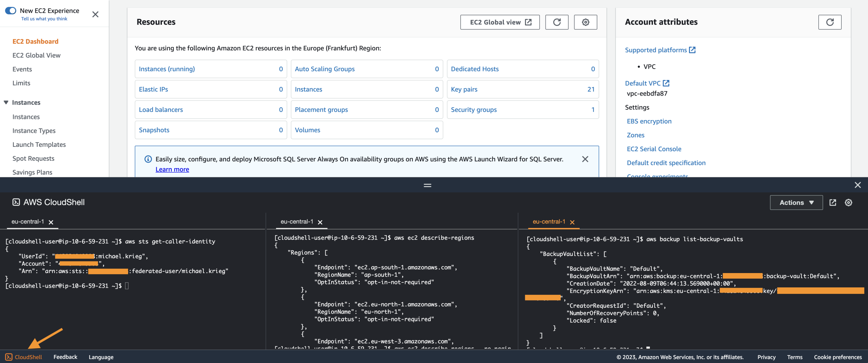Open Launch Templates in sidebar
The height and width of the screenshot is (363, 868).
pos(39,144)
